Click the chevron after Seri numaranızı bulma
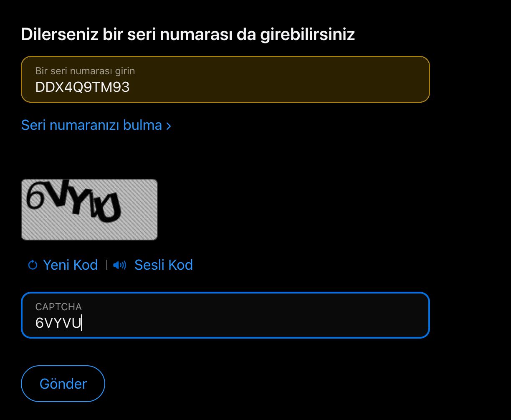 click(x=169, y=125)
